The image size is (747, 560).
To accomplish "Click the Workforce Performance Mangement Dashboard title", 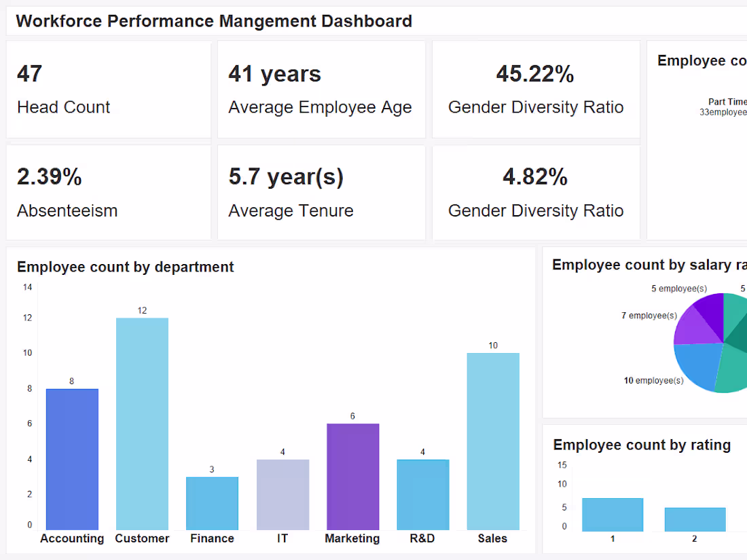I will coord(214,22).
